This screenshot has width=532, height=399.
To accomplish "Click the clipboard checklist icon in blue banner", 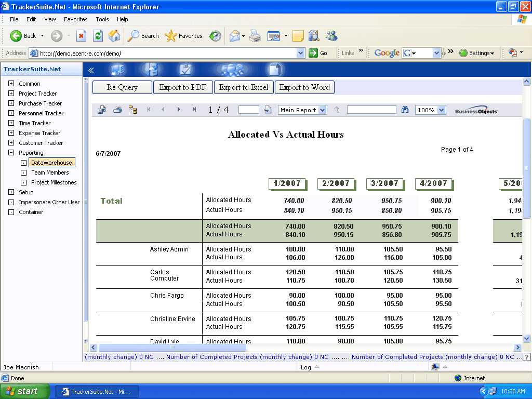I will [x=185, y=70].
